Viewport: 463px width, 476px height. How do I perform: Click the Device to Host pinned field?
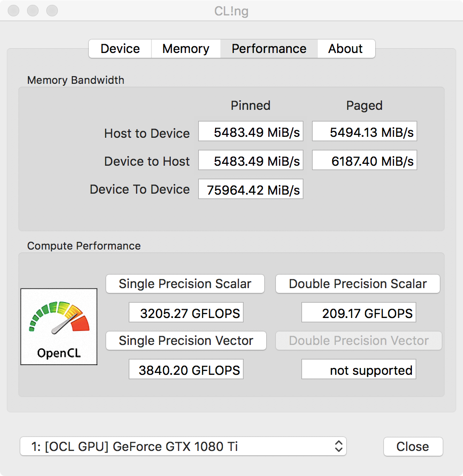(251, 160)
